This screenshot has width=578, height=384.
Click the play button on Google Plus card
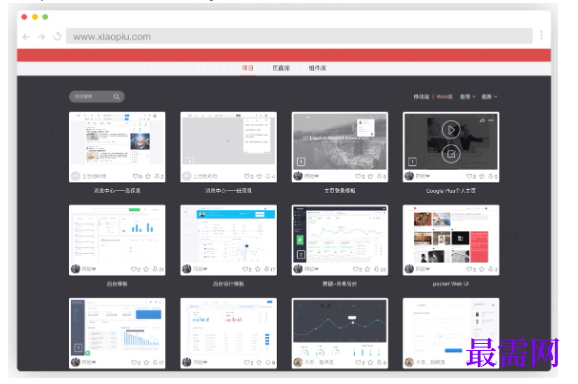point(451,130)
